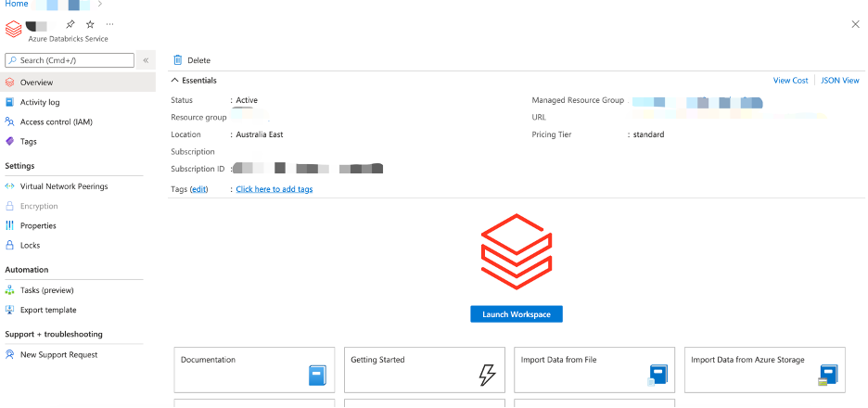The width and height of the screenshot is (868, 408).
Task: Click the purple Tags icon
Action: (9, 142)
